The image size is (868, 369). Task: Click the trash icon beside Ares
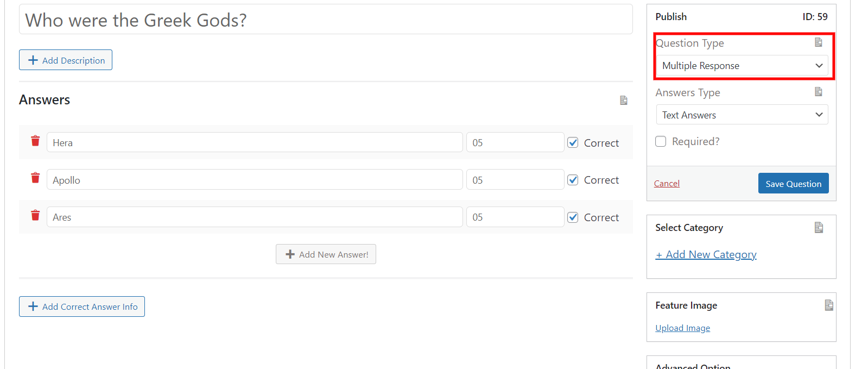point(35,215)
